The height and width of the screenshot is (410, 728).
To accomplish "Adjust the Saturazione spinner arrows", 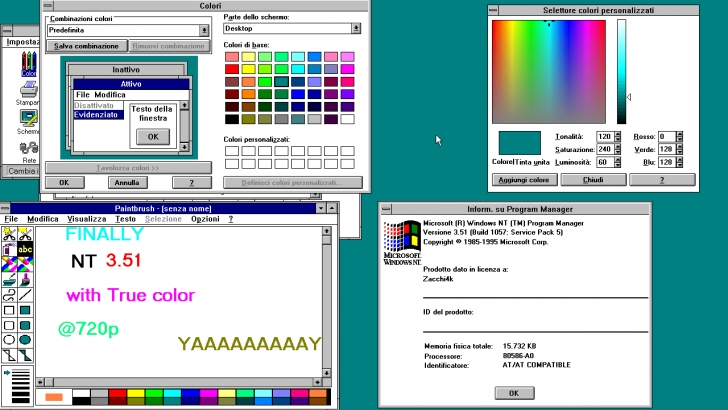I will [618, 149].
